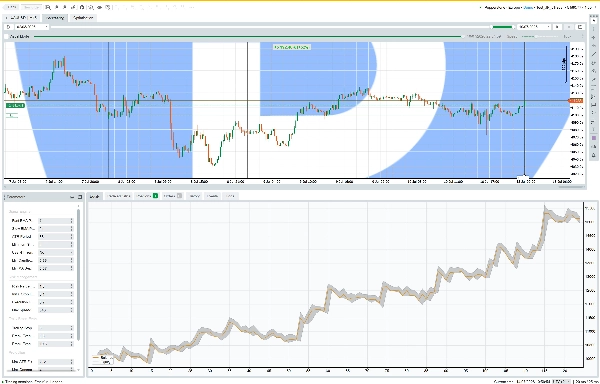
Task: Minimize the Parameters panel
Action: pos(72,197)
